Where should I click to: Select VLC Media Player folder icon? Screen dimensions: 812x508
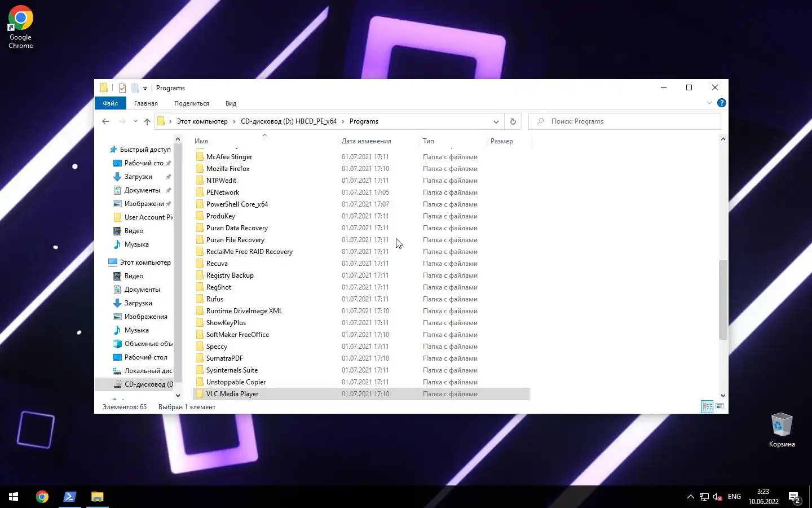point(200,394)
